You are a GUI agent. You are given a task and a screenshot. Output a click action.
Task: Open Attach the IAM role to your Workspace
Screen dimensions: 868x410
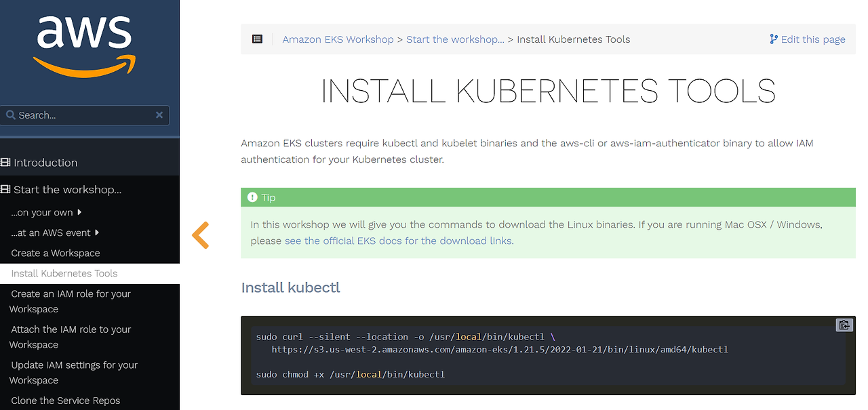click(x=70, y=337)
